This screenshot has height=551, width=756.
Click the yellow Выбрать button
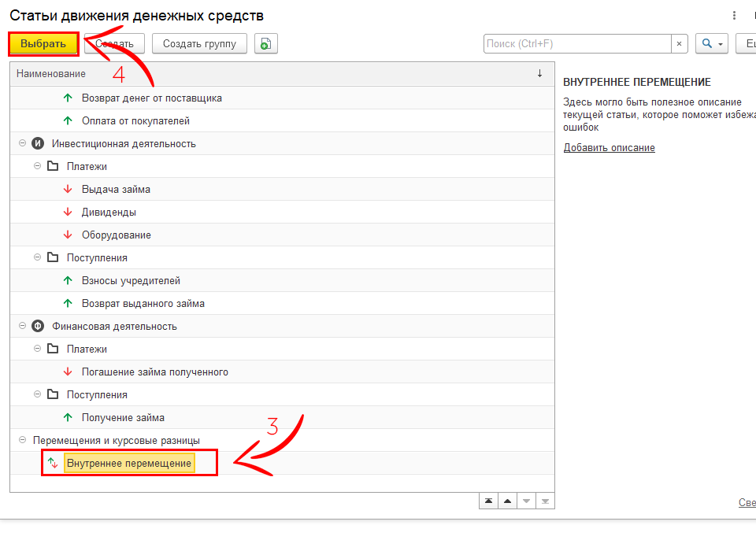43,44
